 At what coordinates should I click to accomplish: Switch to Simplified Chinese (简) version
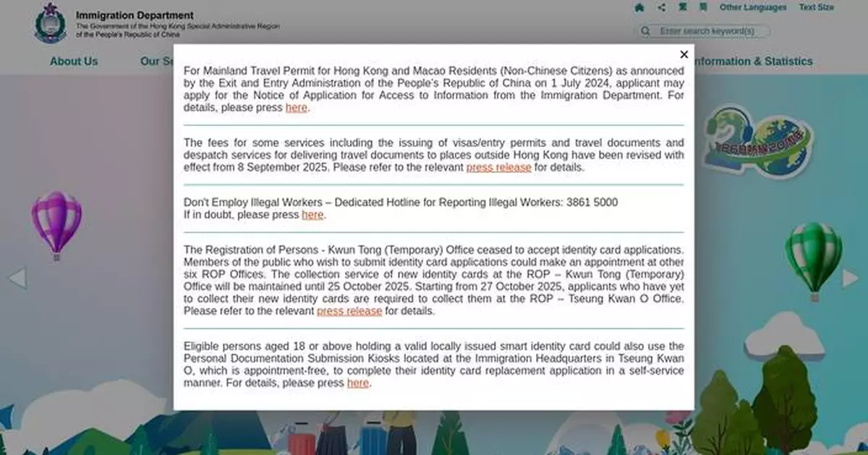[x=703, y=7]
